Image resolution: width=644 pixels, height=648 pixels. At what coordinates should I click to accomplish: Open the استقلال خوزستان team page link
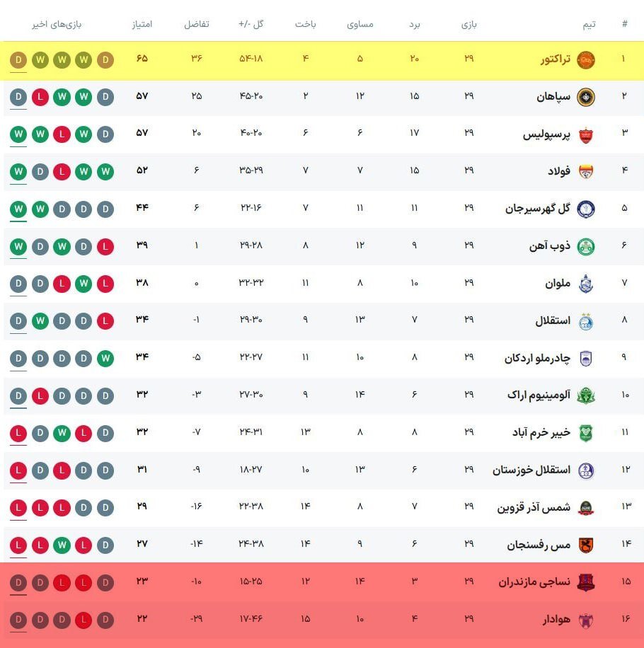coord(531,469)
